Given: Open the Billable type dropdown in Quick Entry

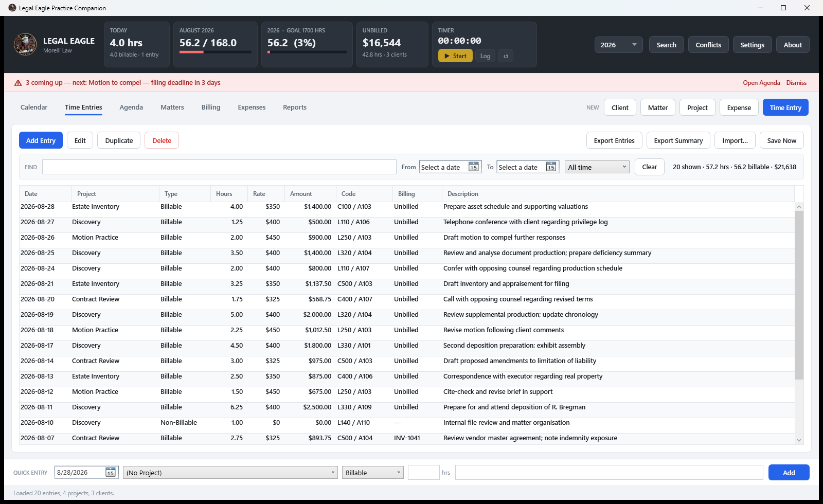Looking at the screenshot, I should [373, 473].
